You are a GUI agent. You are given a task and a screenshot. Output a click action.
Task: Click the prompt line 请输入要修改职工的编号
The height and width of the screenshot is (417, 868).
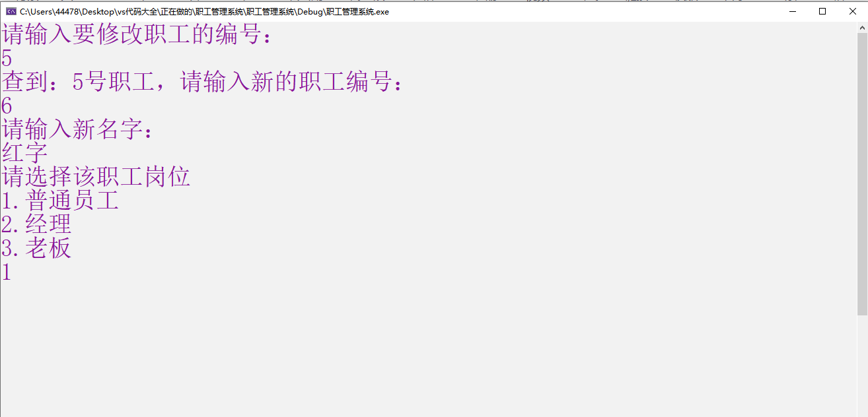(x=137, y=35)
